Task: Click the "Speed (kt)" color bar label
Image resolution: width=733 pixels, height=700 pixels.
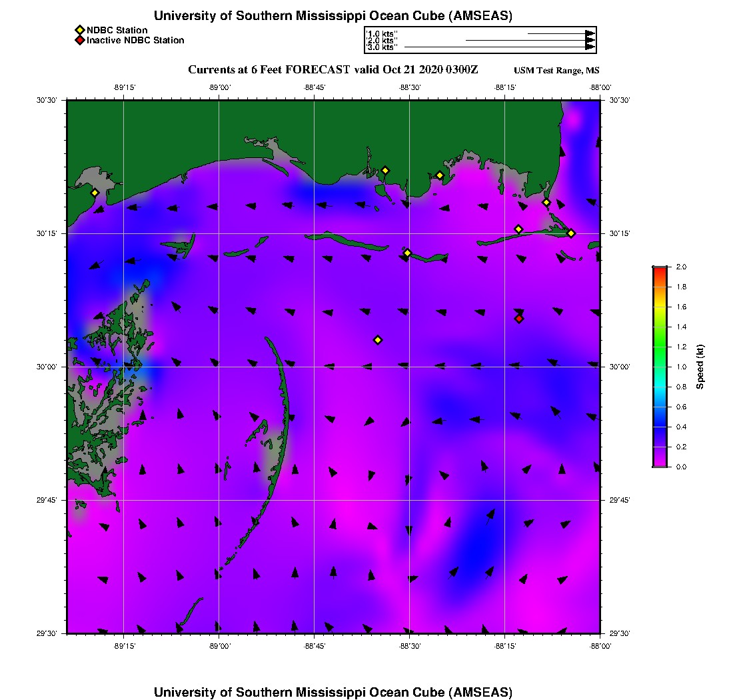Action: pos(700,367)
